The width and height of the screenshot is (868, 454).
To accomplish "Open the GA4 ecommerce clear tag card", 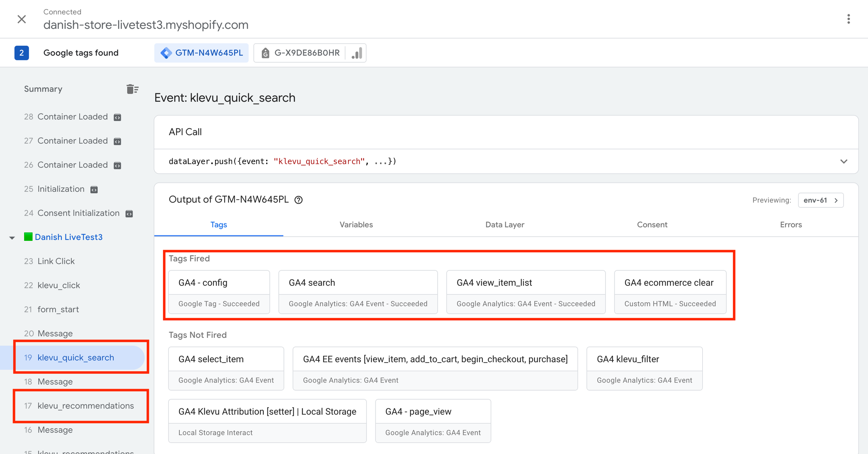I will [670, 292].
